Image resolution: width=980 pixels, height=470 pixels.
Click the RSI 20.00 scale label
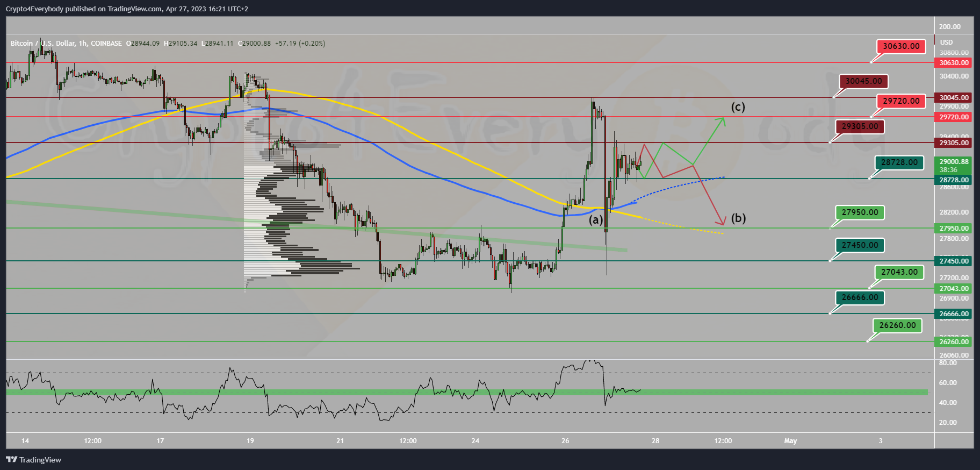948,423
